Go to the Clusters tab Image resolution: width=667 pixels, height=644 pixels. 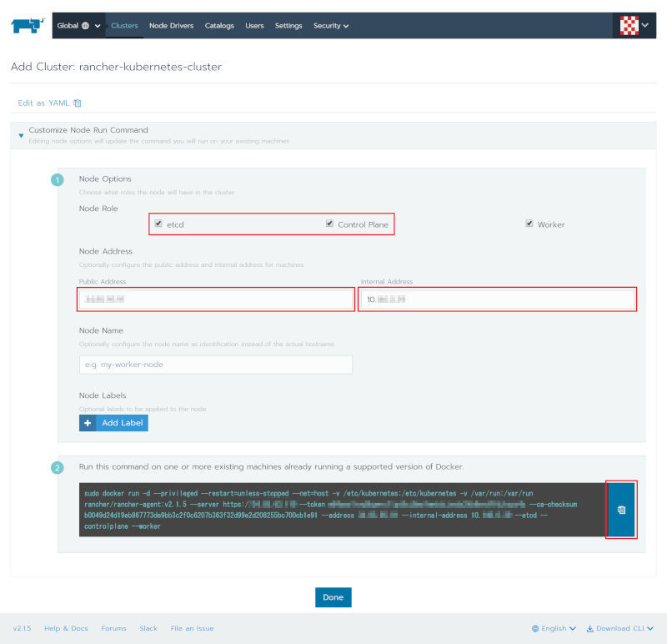124,26
